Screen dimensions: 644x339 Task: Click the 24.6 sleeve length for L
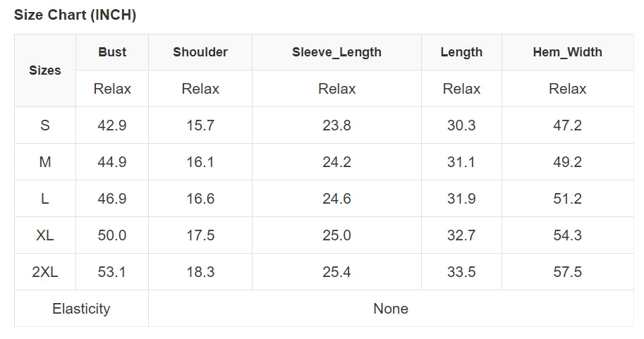[x=336, y=199]
